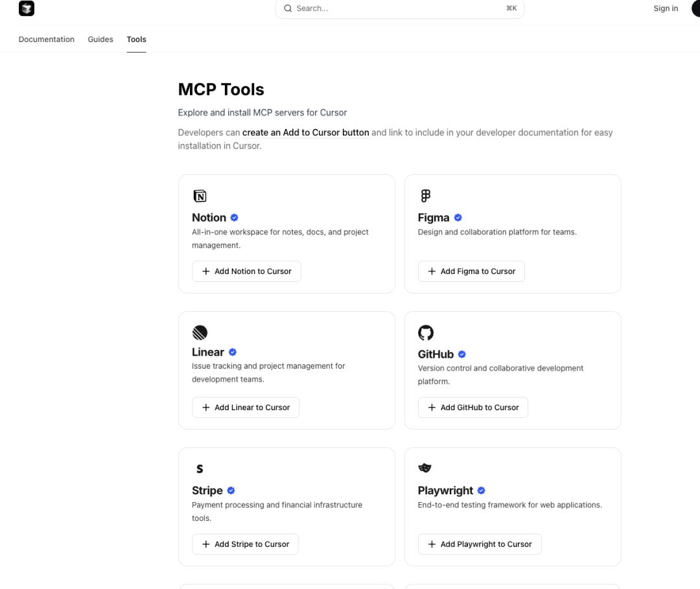
Task: Switch to the Guides tab
Action: 100,40
